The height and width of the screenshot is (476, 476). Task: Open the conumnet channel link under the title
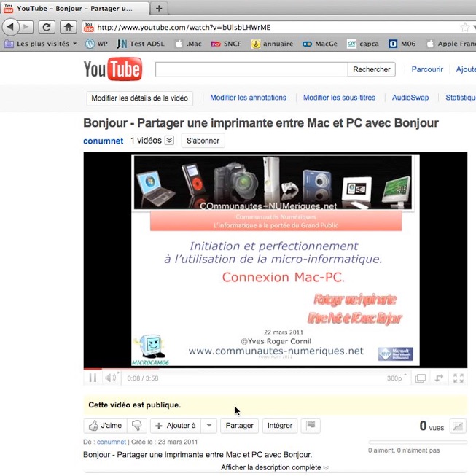click(104, 141)
